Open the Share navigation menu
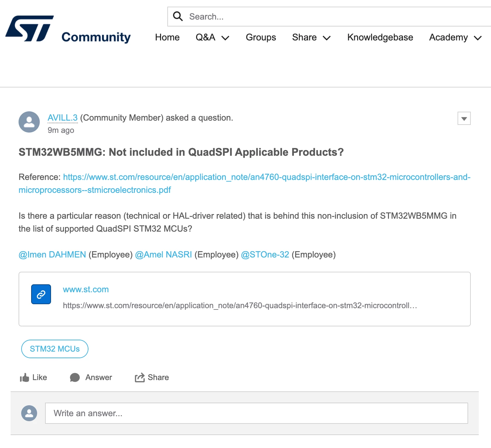 point(304,37)
